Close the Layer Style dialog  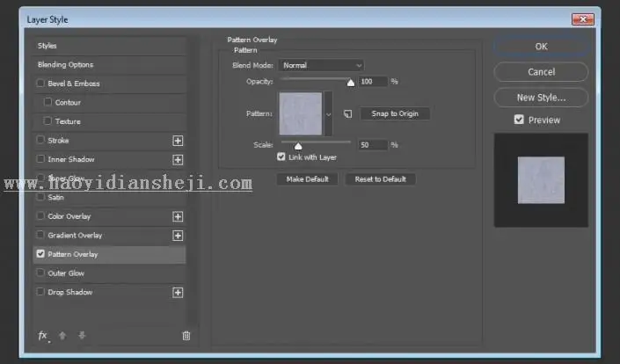(x=583, y=19)
